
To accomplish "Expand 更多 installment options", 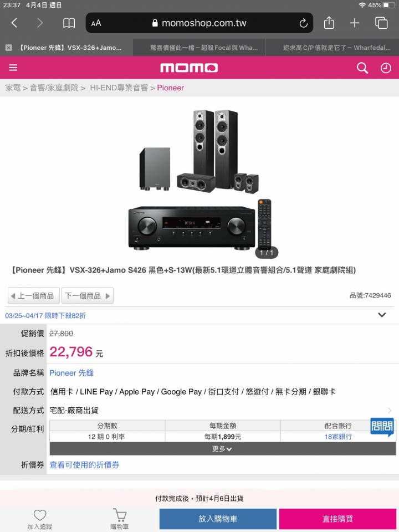I will coord(223,448).
